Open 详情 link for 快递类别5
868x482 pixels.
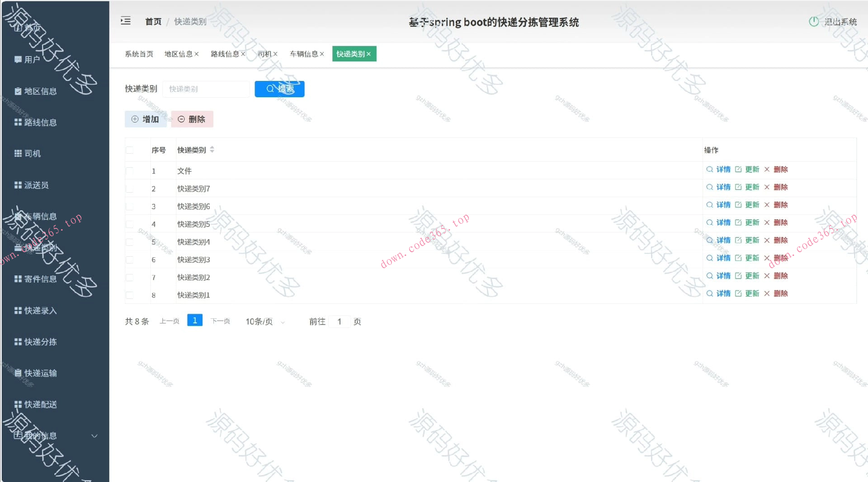(723, 222)
